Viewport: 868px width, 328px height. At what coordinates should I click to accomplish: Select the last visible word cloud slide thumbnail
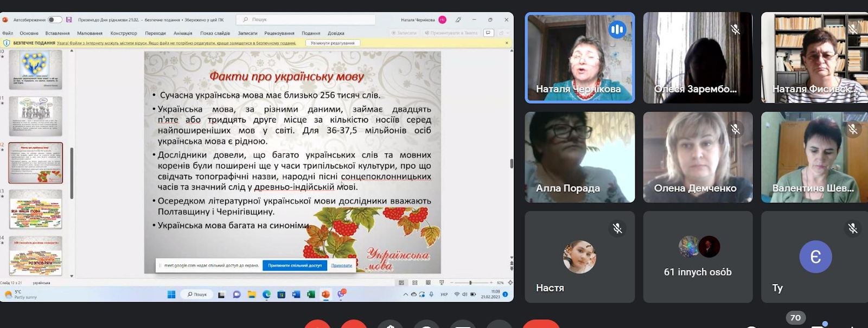point(36,256)
